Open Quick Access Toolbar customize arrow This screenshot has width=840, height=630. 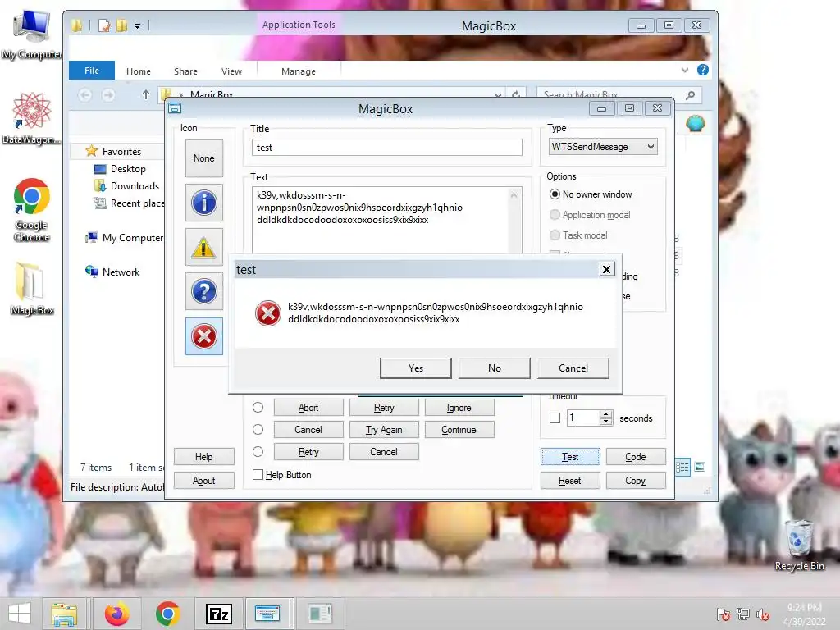138,25
